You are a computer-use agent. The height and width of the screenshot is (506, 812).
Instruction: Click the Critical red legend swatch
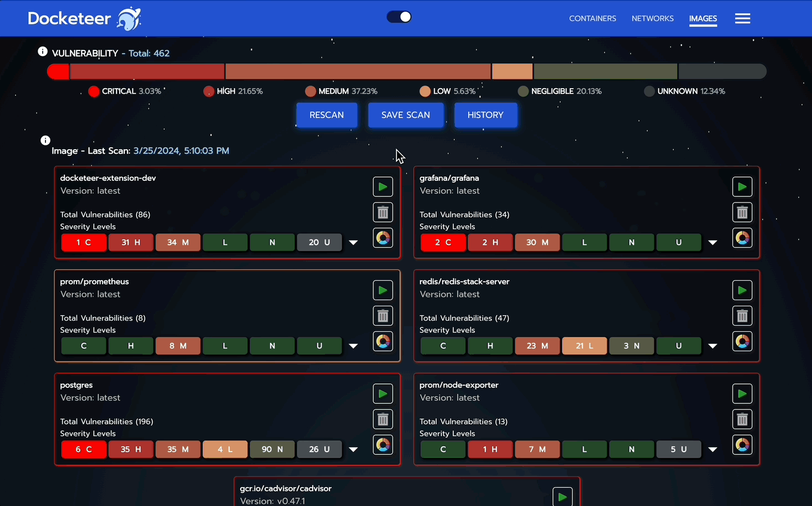pos(94,91)
